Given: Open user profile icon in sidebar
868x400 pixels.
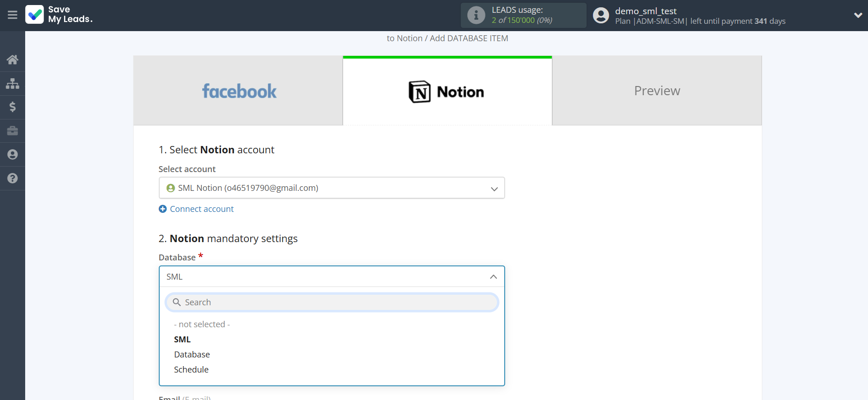Looking at the screenshot, I should [12, 155].
